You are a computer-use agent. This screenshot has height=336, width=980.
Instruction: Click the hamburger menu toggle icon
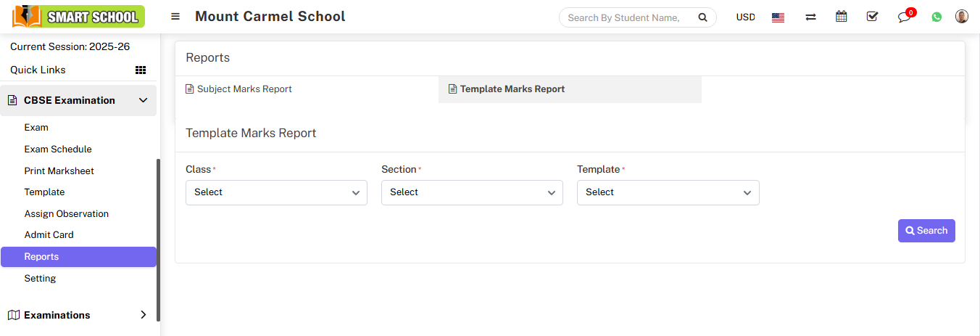[175, 17]
